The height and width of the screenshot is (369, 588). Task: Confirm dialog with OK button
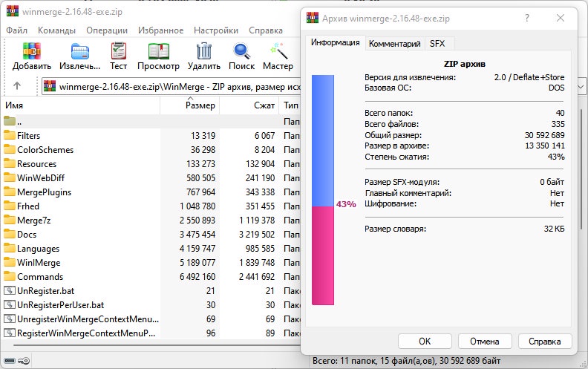point(425,342)
